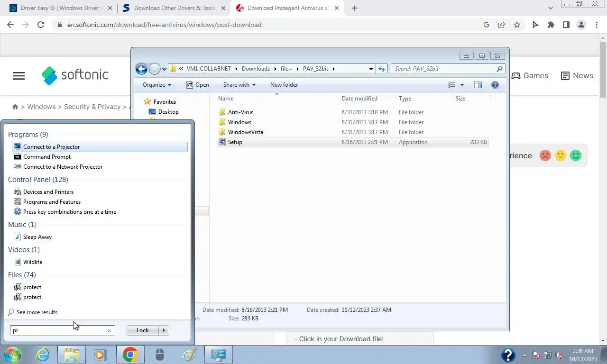This screenshot has height=364, width=607.
Task: Select the WindowsVista folder
Action: pyautogui.click(x=245, y=132)
